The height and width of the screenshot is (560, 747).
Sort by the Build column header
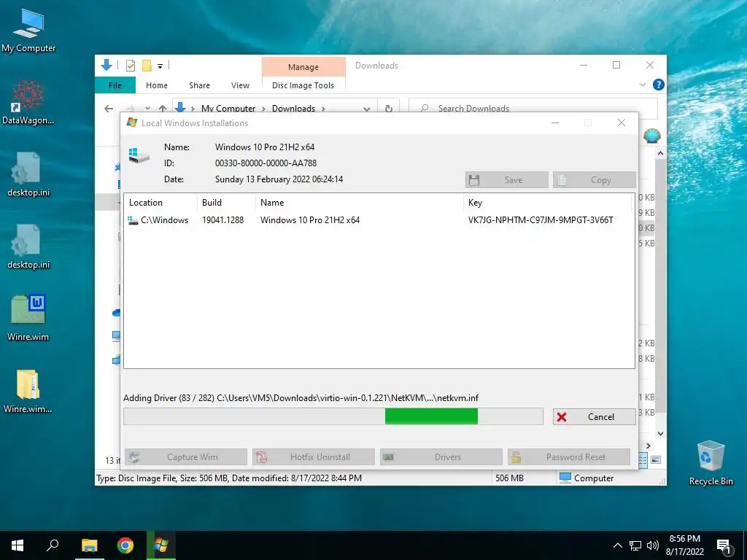[x=226, y=203]
